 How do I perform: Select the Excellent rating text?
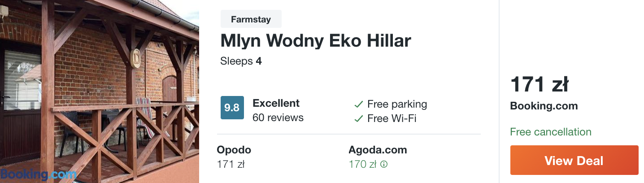click(276, 103)
